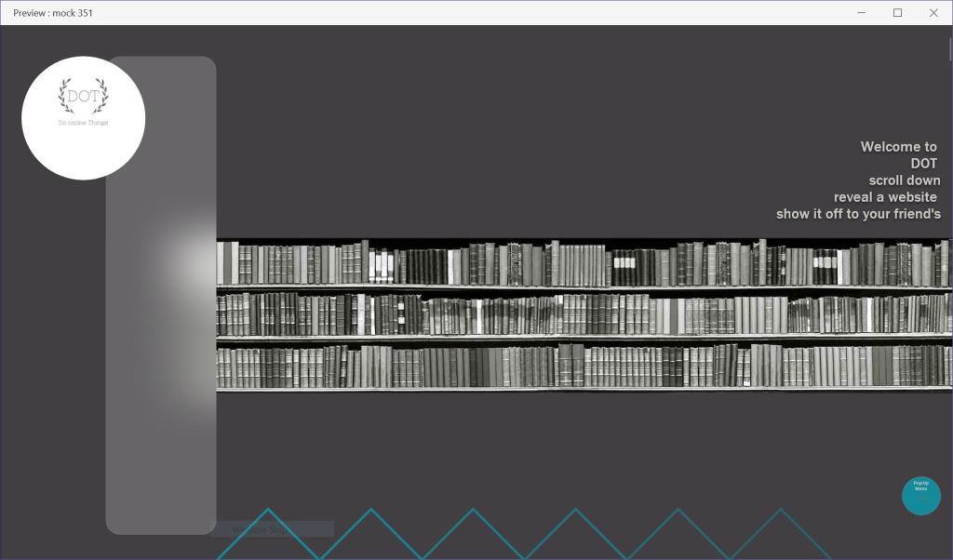Click the 'Preview : mock 351' title bar
953x560 pixels.
click(x=53, y=13)
